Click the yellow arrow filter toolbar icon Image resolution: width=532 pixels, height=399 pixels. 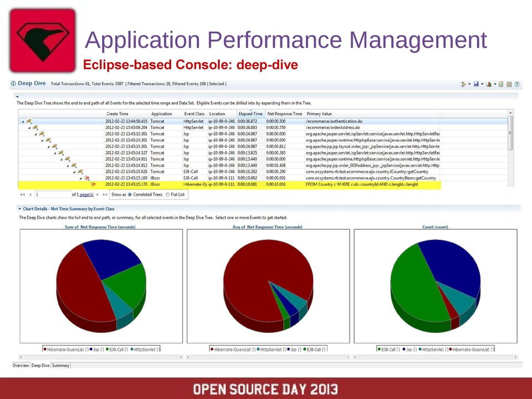[463, 84]
